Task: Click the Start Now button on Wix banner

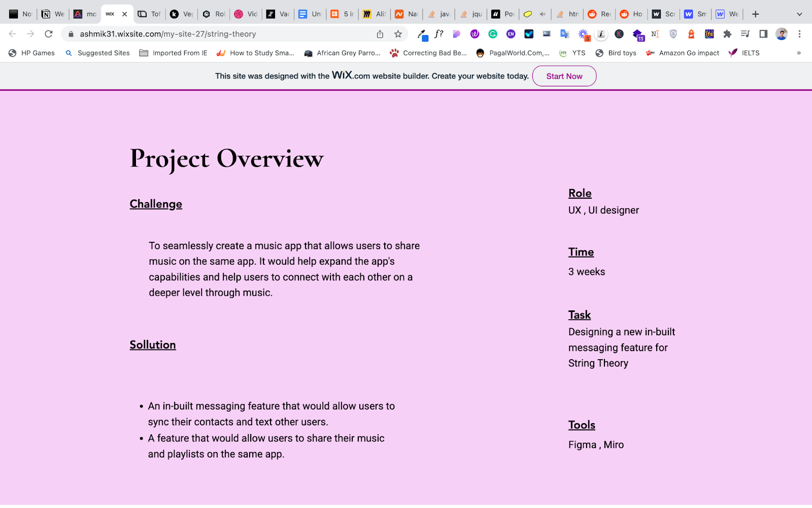Action: [564, 76]
